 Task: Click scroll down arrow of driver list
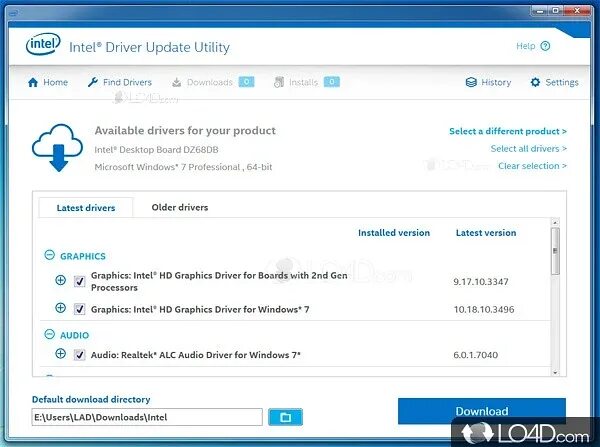(x=555, y=372)
